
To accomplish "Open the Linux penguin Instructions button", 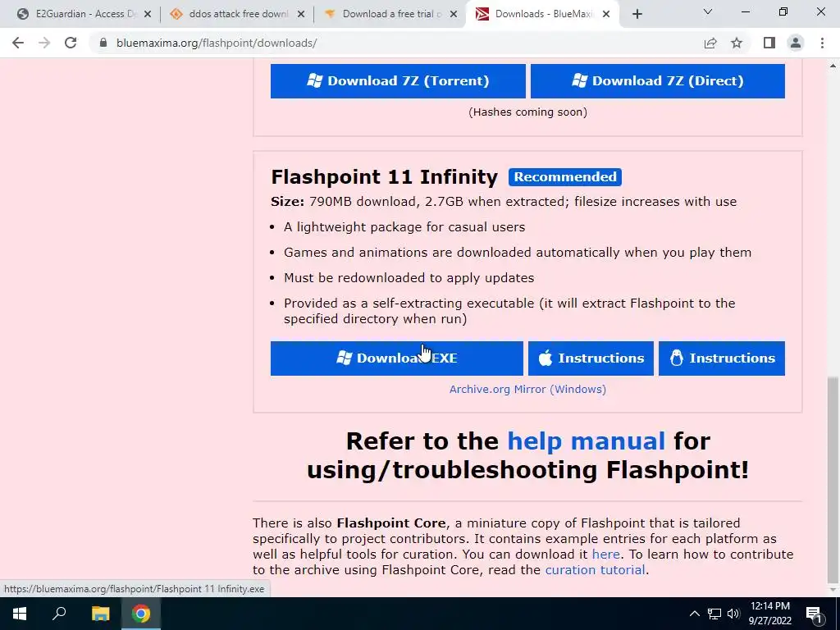I will pos(722,358).
